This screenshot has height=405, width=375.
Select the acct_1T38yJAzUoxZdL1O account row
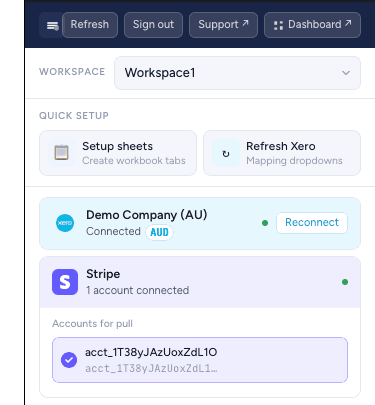pos(200,360)
